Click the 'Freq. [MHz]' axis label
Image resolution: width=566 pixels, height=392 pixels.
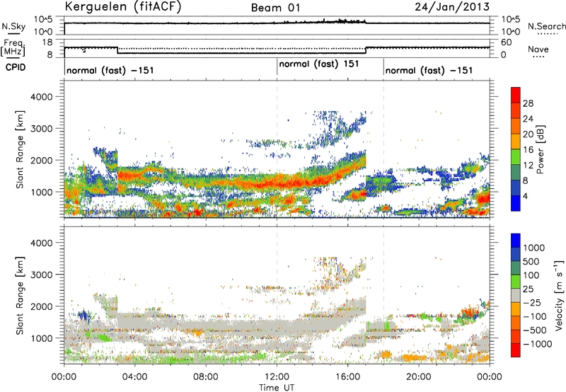coord(13,47)
